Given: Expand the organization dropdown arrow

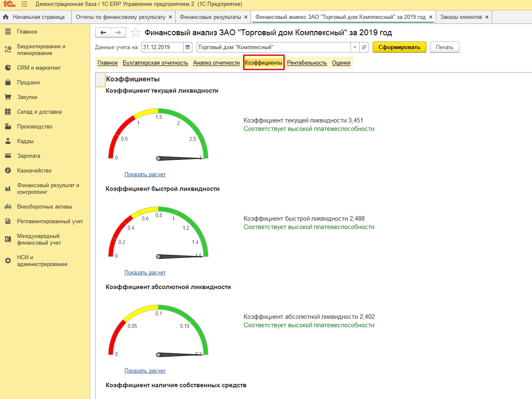Looking at the screenshot, I should (x=356, y=47).
